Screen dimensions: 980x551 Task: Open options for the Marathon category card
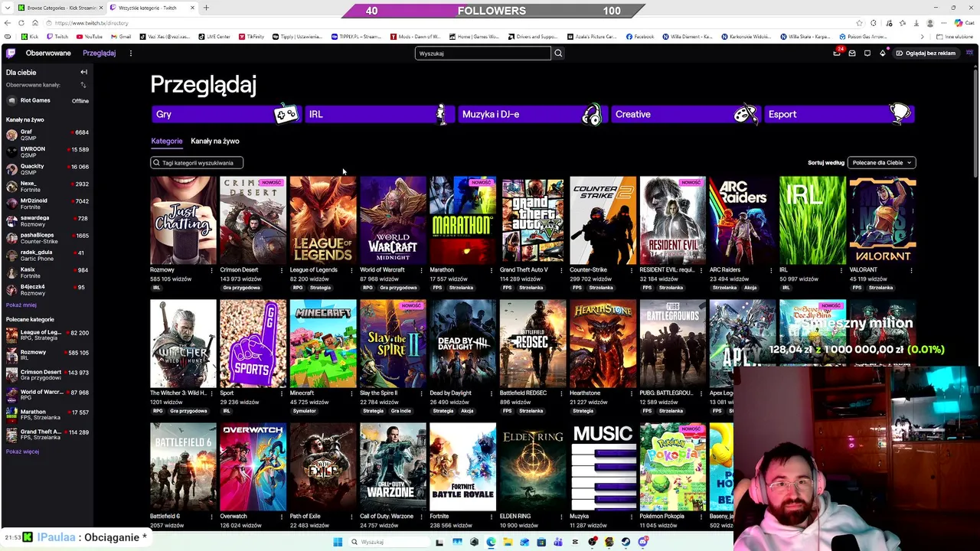pyautogui.click(x=492, y=270)
